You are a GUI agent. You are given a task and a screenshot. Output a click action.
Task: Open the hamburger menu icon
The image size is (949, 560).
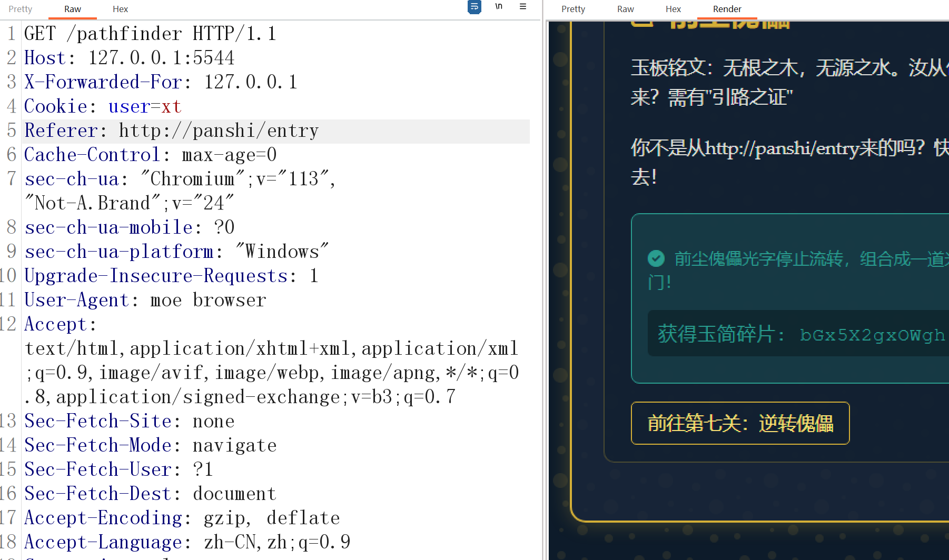[523, 7]
